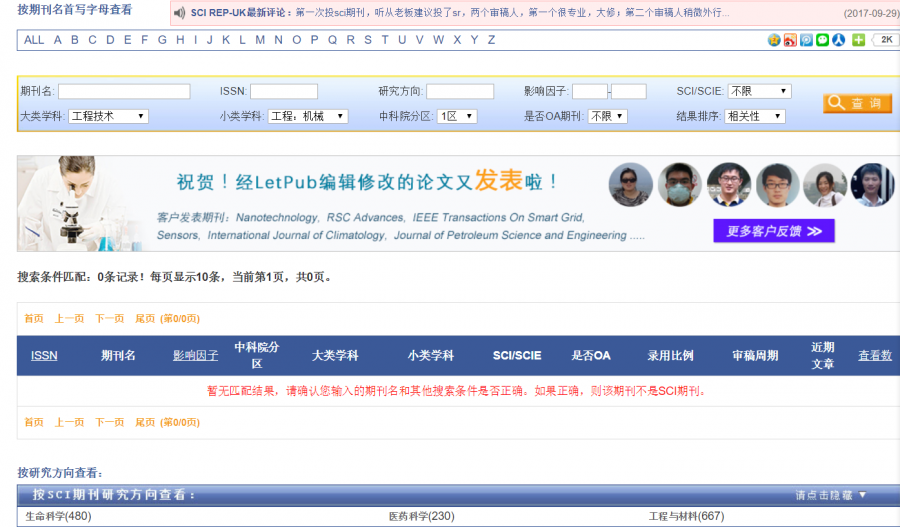Screen dimensions: 900x527
Task: Select letter Z in alphabet index
Action: 491,40
